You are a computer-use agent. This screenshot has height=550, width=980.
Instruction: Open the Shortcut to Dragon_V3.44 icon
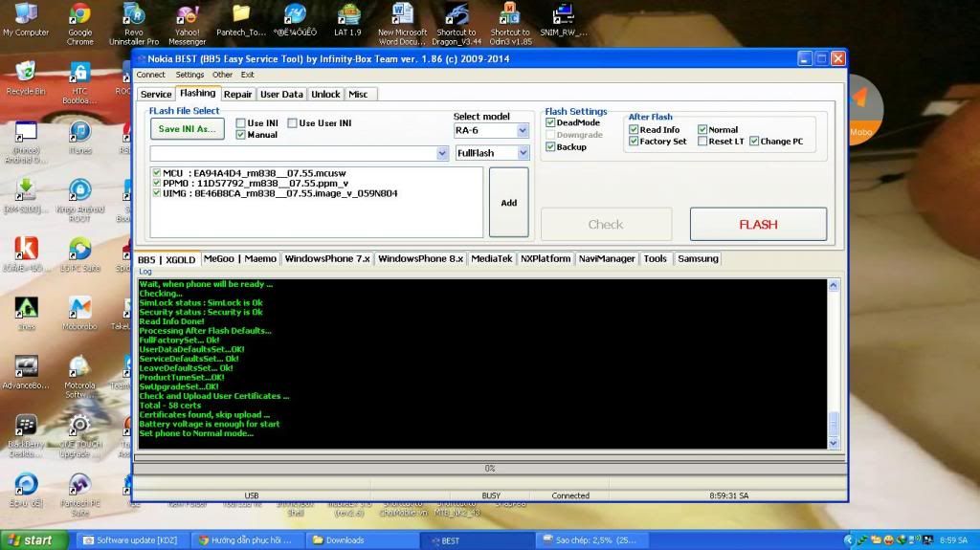[x=457, y=23]
